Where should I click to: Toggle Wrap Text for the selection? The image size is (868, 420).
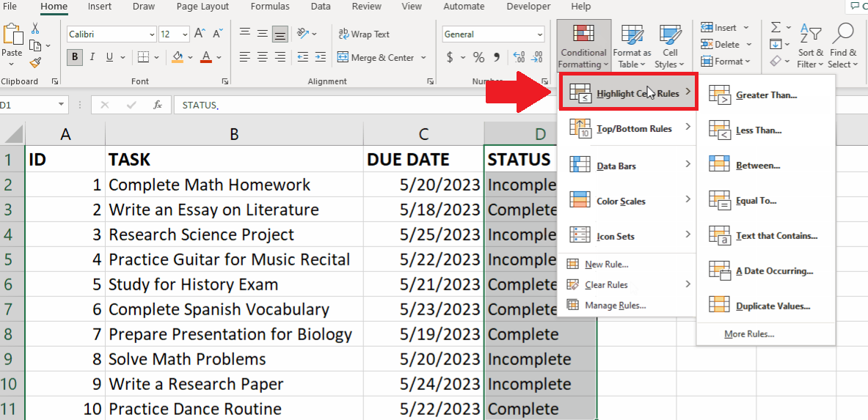point(364,34)
